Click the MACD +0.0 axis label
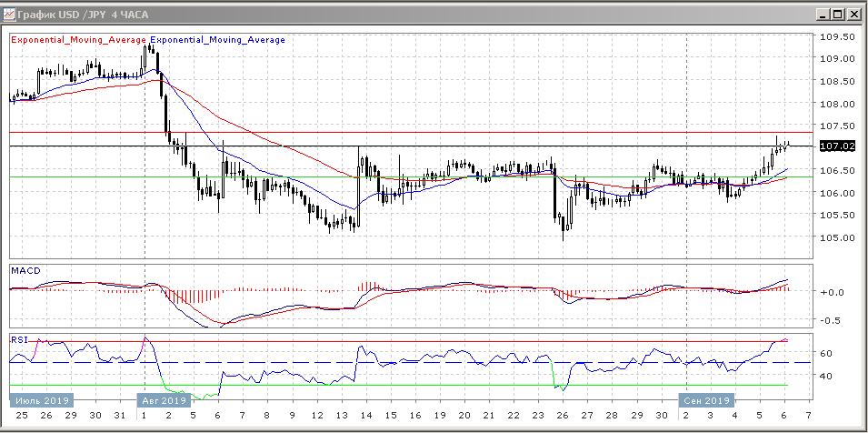868x433 pixels. tap(831, 292)
